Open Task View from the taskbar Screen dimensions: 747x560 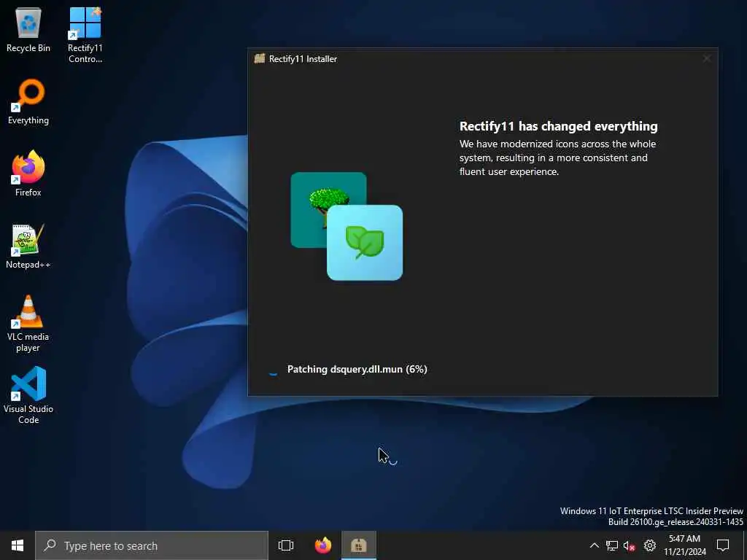[x=286, y=545]
